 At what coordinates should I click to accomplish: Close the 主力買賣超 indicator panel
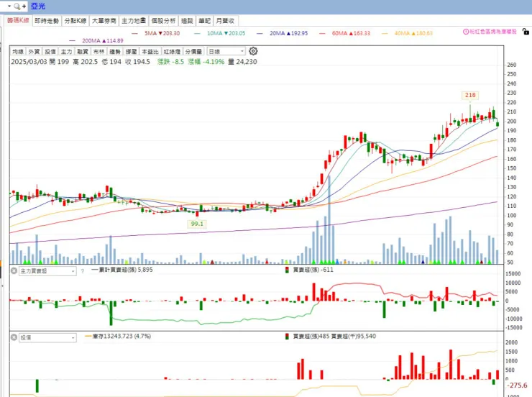click(14, 270)
